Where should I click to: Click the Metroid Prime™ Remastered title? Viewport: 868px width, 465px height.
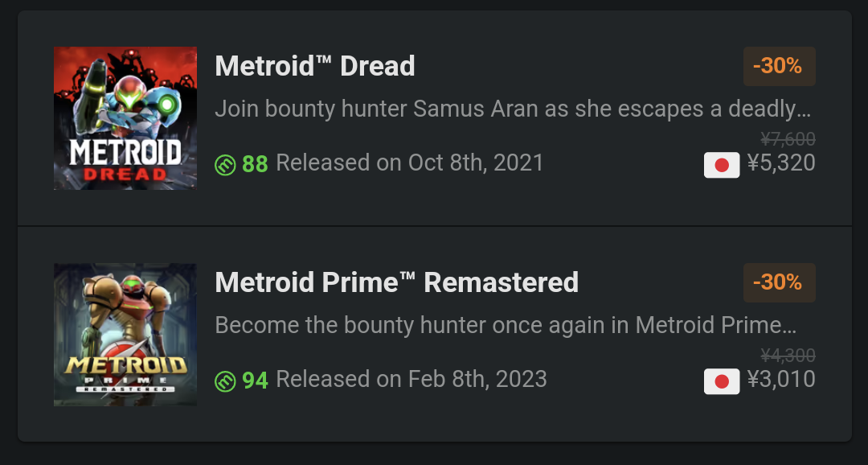pyautogui.click(x=397, y=282)
